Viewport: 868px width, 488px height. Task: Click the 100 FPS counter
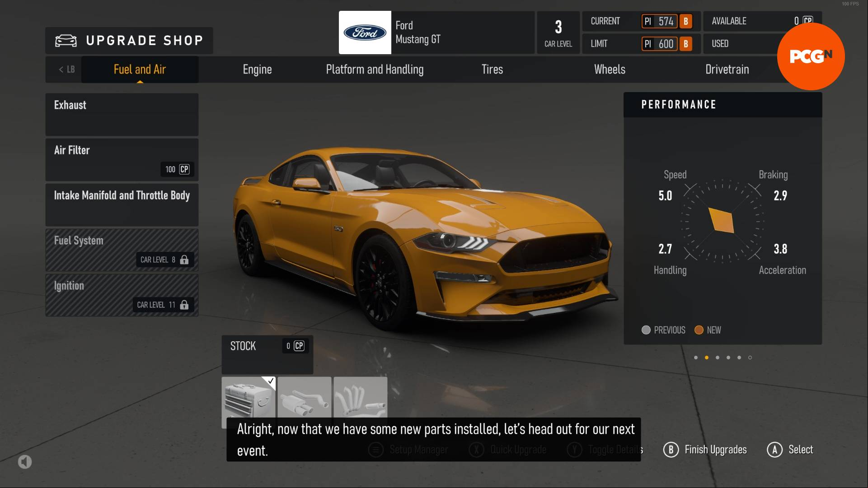click(850, 4)
